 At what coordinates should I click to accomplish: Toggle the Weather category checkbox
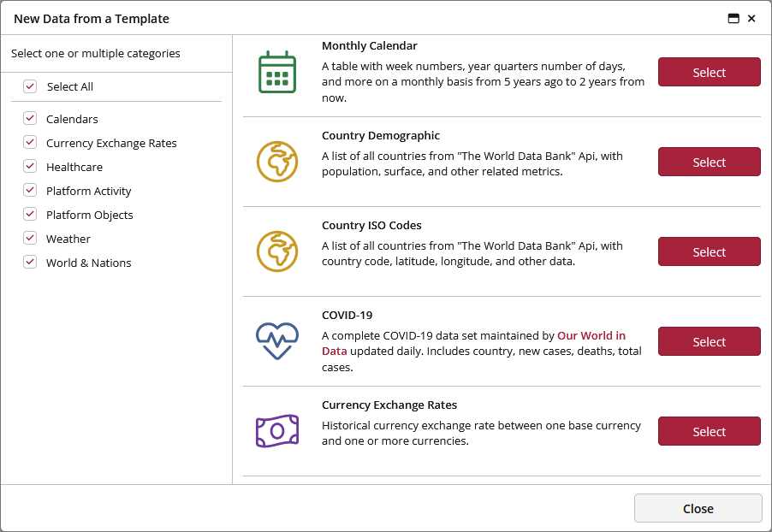[x=30, y=238]
